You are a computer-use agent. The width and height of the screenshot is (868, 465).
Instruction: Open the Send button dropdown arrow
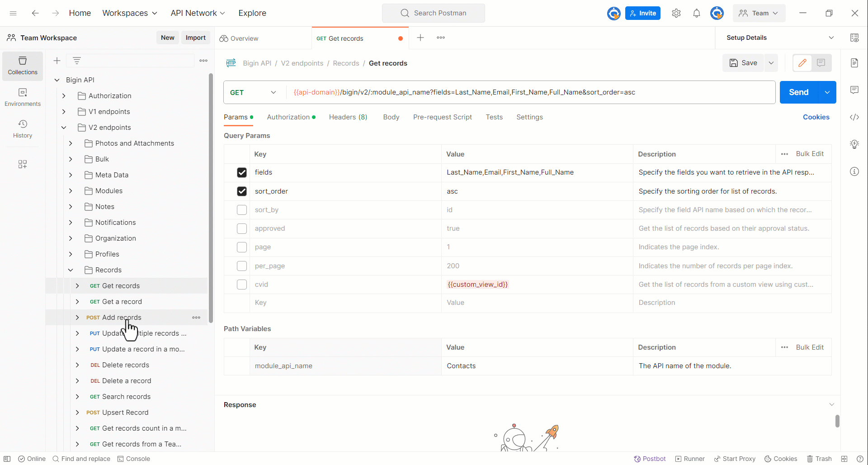827,92
